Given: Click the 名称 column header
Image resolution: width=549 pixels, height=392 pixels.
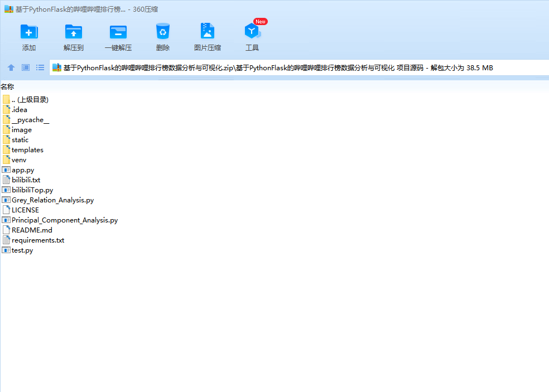Looking at the screenshot, I should 7,86.
